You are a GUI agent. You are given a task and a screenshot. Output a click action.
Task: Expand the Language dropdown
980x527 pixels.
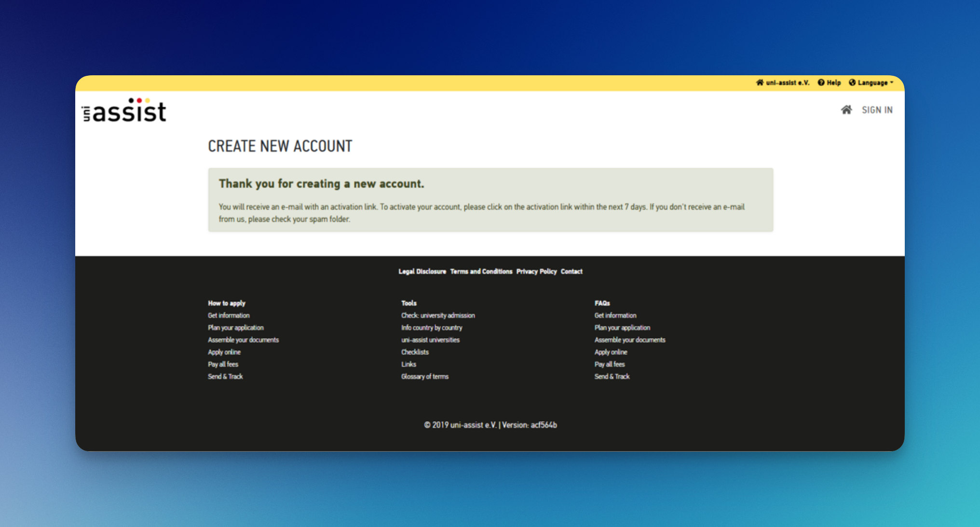pos(871,83)
